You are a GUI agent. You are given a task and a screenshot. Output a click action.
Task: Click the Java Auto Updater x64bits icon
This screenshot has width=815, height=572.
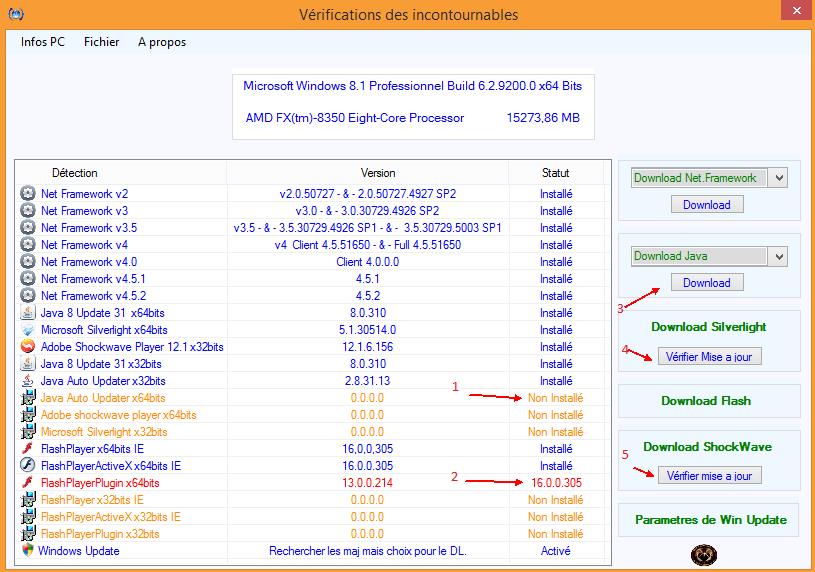tap(28, 398)
